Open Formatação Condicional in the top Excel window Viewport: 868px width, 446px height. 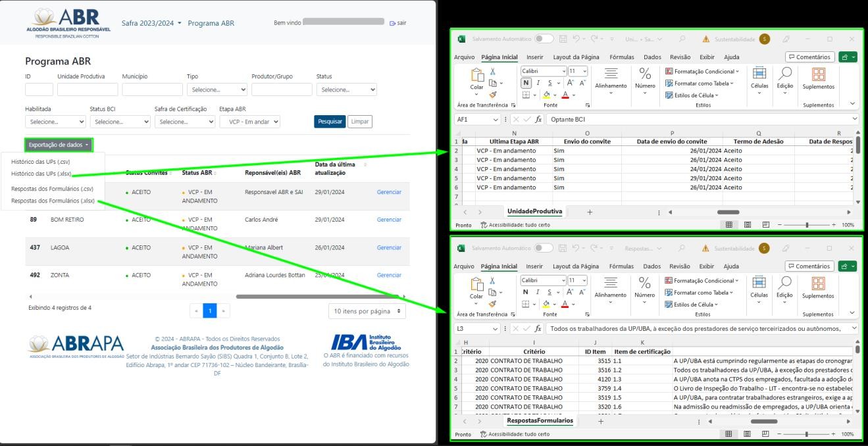point(702,71)
